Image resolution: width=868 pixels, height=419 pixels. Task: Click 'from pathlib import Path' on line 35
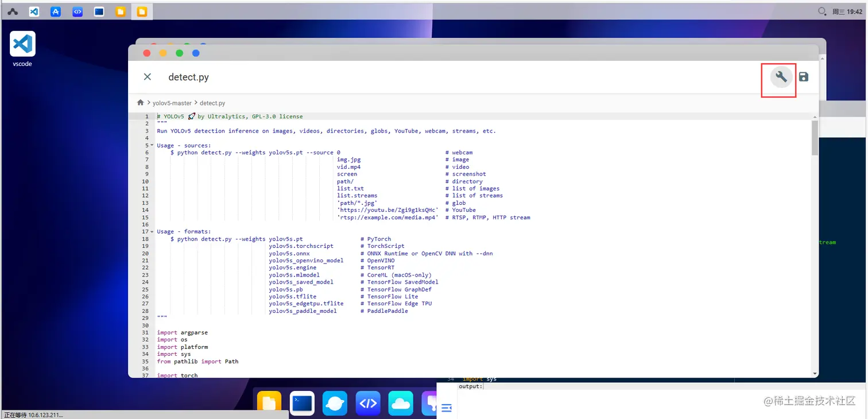(x=197, y=362)
